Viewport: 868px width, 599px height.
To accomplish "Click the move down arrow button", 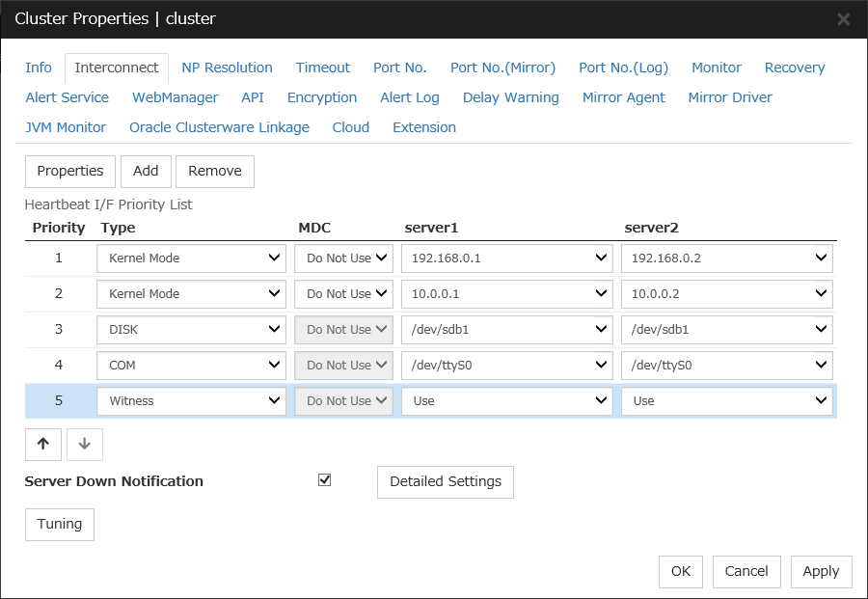I will [x=85, y=444].
